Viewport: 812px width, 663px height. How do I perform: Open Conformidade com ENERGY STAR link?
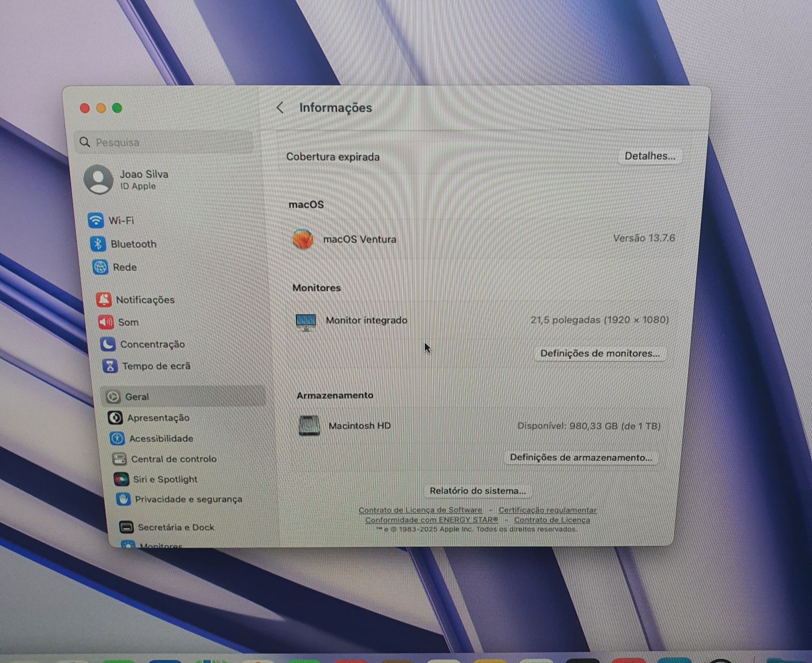(432, 520)
